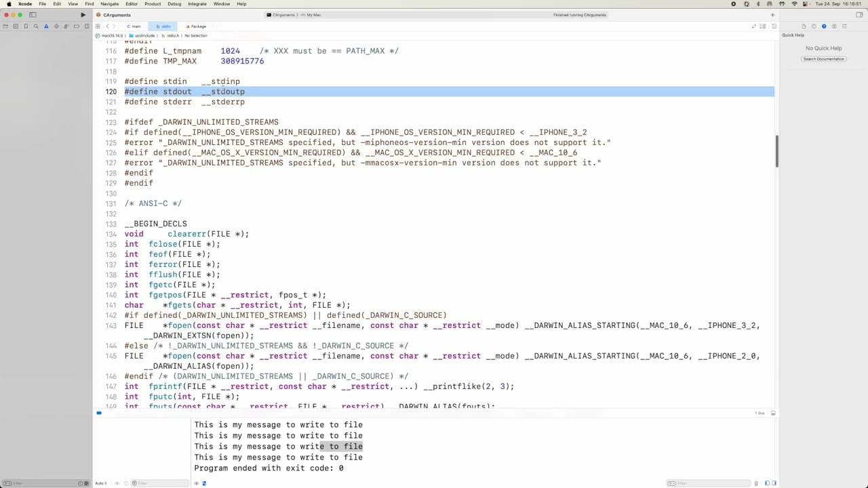The height and width of the screenshot is (488, 868).
Task: Open the Project navigator folder icon
Action: coord(5,26)
